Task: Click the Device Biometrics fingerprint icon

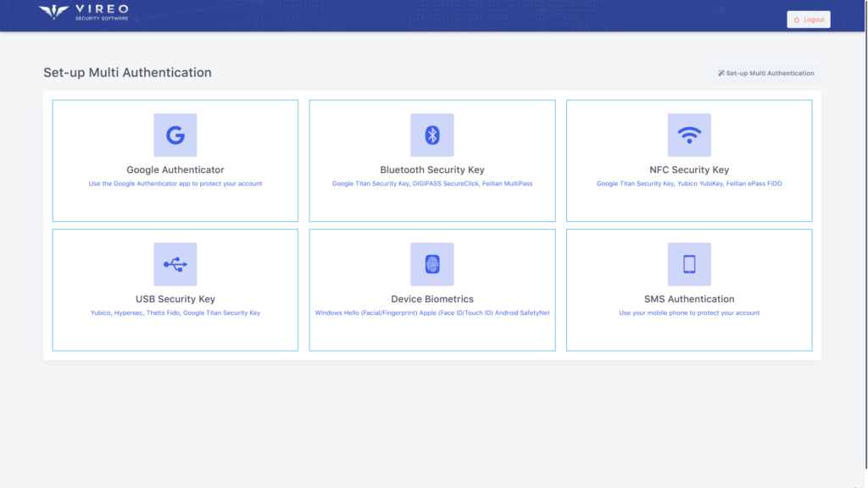Action: pyautogui.click(x=431, y=264)
